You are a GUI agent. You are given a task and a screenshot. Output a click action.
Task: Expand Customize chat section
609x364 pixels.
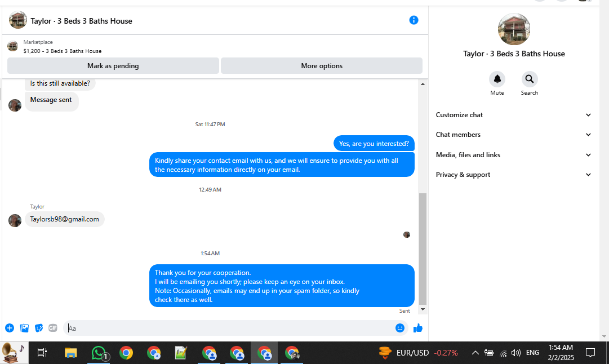coord(513,115)
